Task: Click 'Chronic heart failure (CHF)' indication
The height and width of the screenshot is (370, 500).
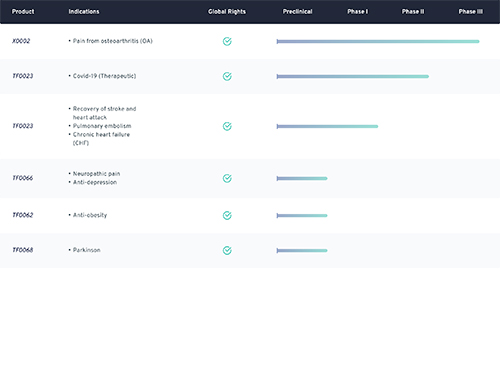Action: pos(101,139)
